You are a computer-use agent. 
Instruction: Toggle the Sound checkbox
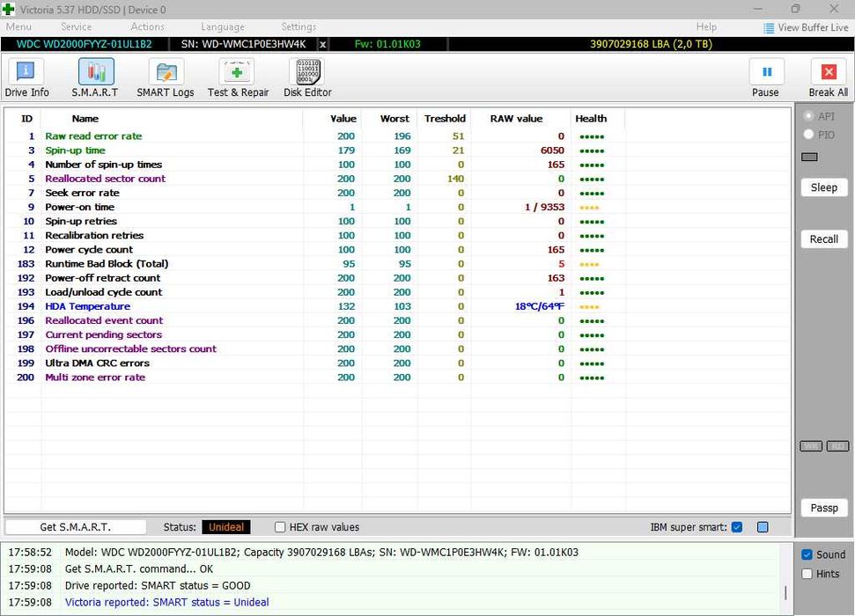807,554
